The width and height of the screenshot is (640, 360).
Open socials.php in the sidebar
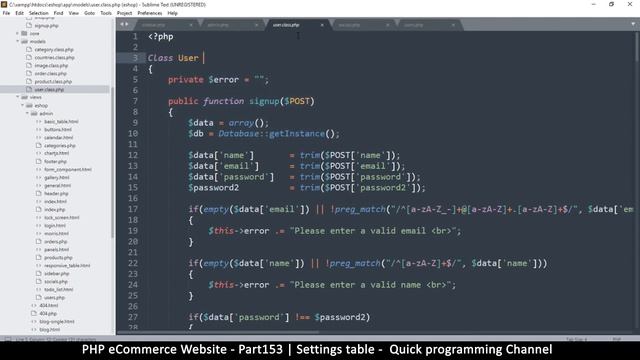click(56, 281)
